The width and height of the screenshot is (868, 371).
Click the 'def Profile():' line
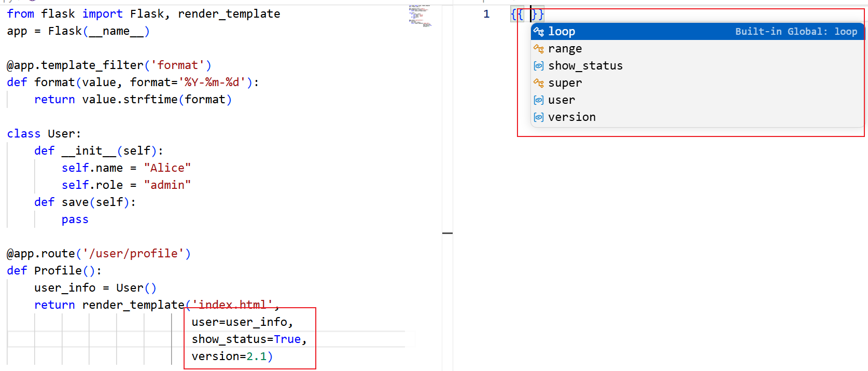54,271
